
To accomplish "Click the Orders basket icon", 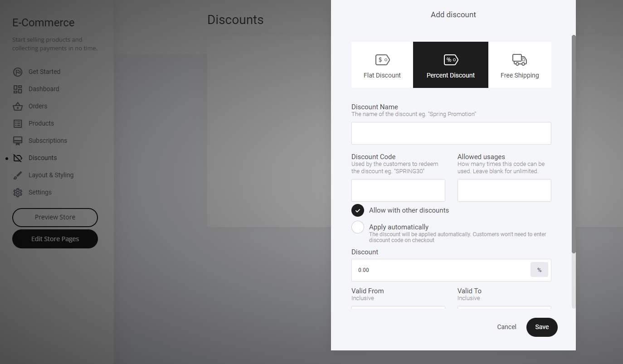I will pyautogui.click(x=18, y=106).
